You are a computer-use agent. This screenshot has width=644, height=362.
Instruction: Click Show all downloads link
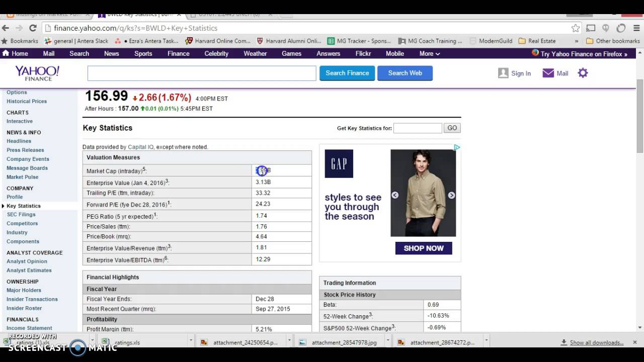[597, 342]
